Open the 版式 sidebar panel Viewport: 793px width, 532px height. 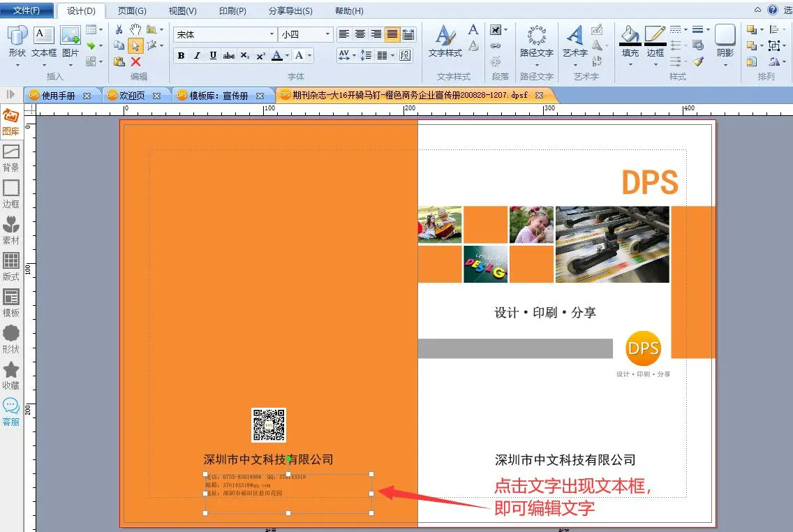pyautogui.click(x=10, y=267)
